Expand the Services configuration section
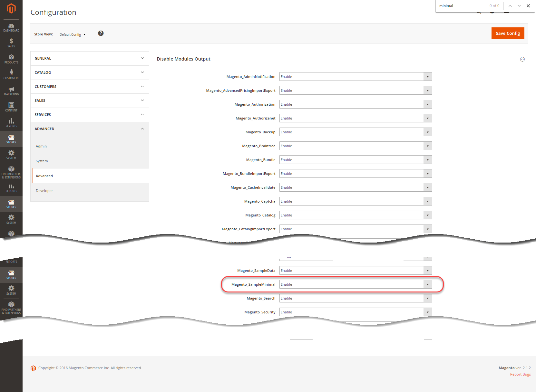Image resolution: width=536 pixels, height=392 pixels. point(90,115)
